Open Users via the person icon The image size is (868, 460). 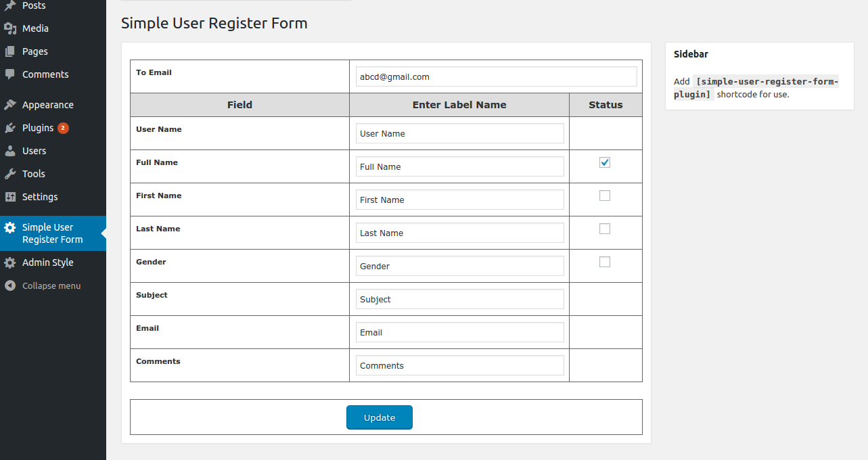coord(11,150)
